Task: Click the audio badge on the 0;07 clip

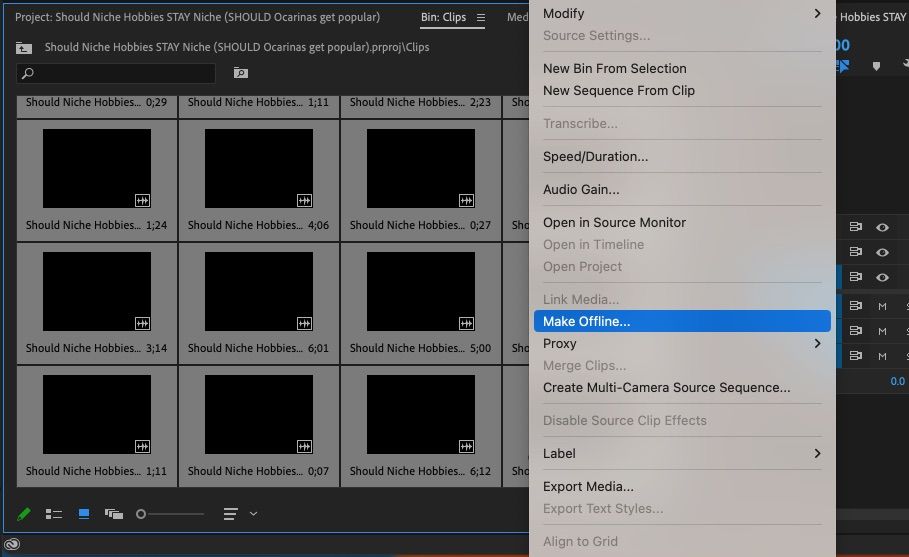Action: click(304, 446)
